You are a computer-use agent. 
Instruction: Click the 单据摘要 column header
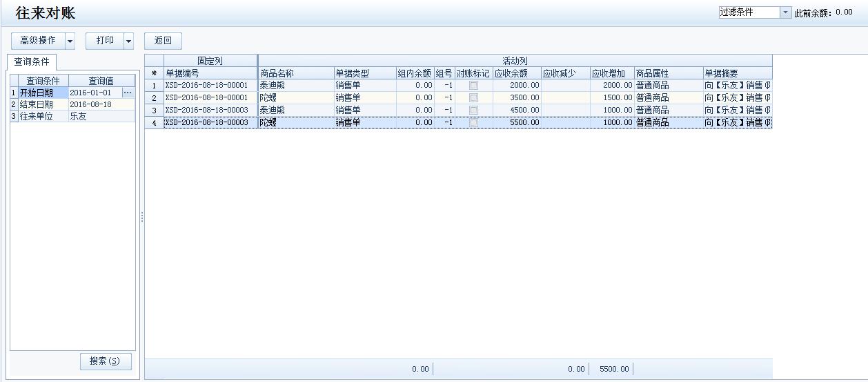(736, 73)
